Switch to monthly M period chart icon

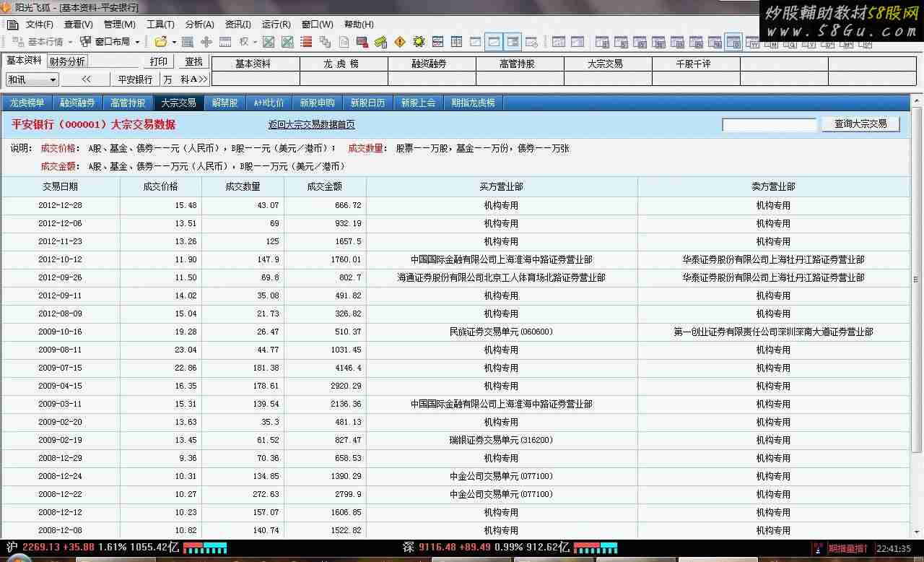click(x=772, y=44)
